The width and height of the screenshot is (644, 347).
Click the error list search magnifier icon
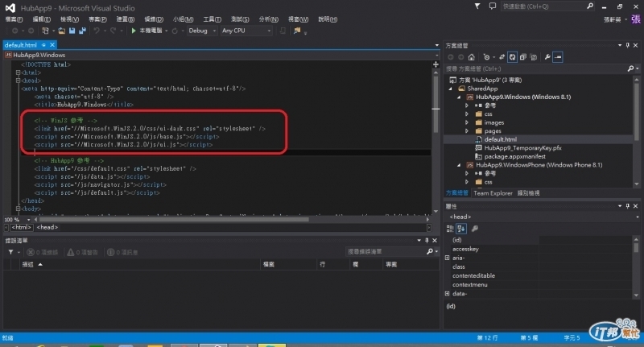pos(430,251)
